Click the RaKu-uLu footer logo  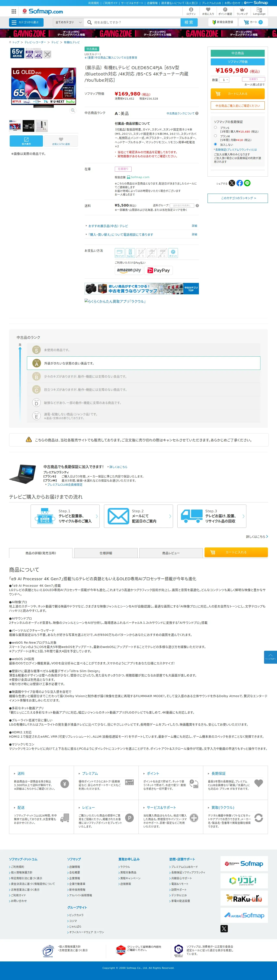(x=244, y=898)
